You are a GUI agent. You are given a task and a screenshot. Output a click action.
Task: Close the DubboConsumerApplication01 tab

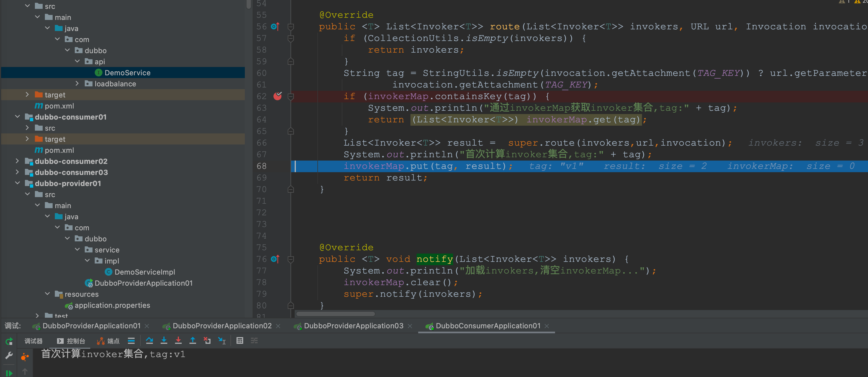(546, 326)
